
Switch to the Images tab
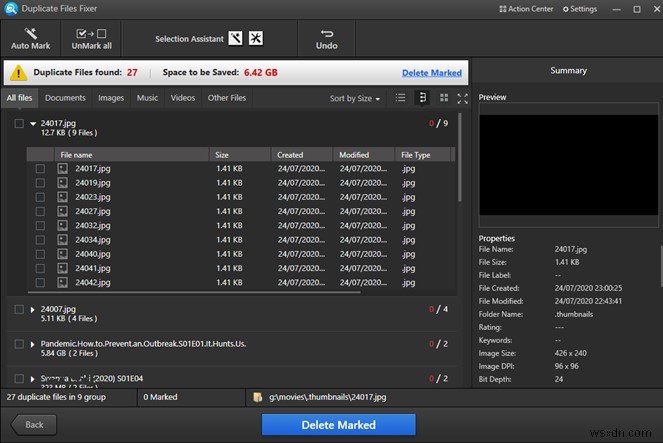point(111,98)
